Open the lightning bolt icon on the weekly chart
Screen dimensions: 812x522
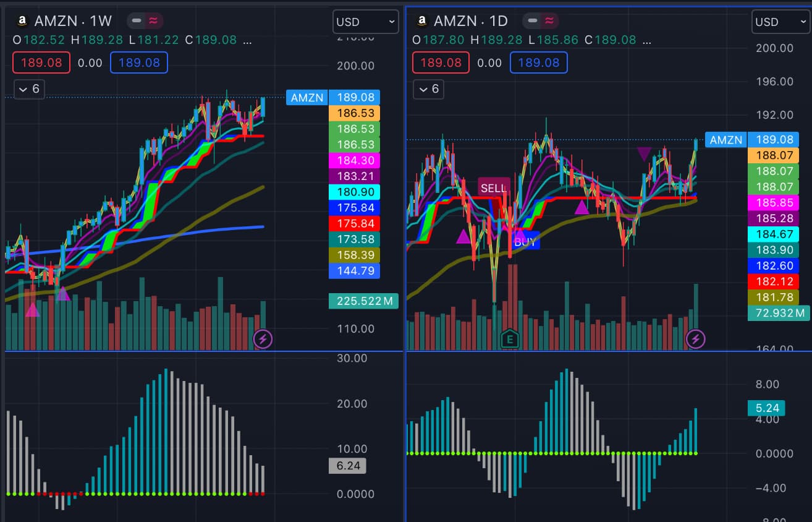(x=263, y=339)
